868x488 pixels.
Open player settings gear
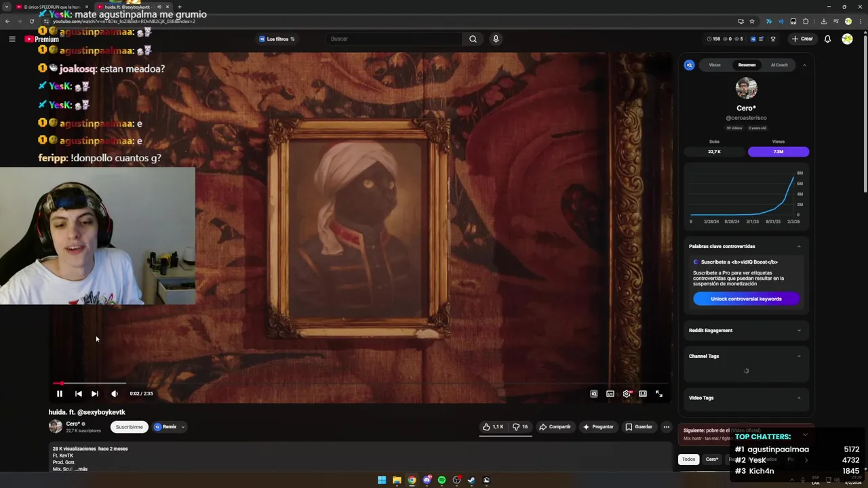(627, 394)
